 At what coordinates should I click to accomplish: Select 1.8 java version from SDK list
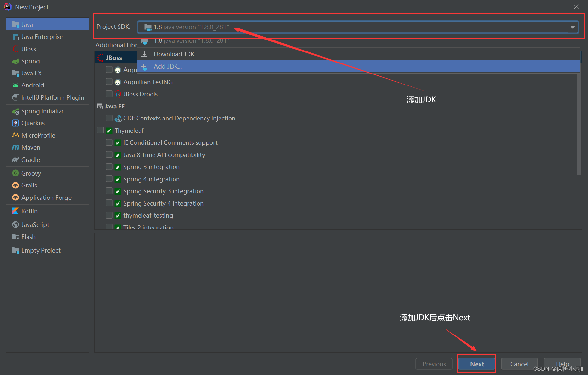[358, 41]
